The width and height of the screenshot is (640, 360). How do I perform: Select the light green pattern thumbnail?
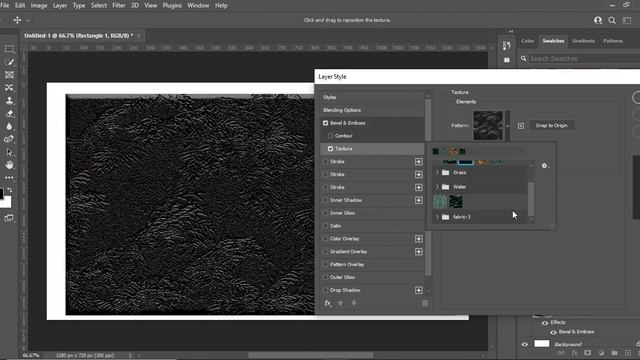click(440, 202)
